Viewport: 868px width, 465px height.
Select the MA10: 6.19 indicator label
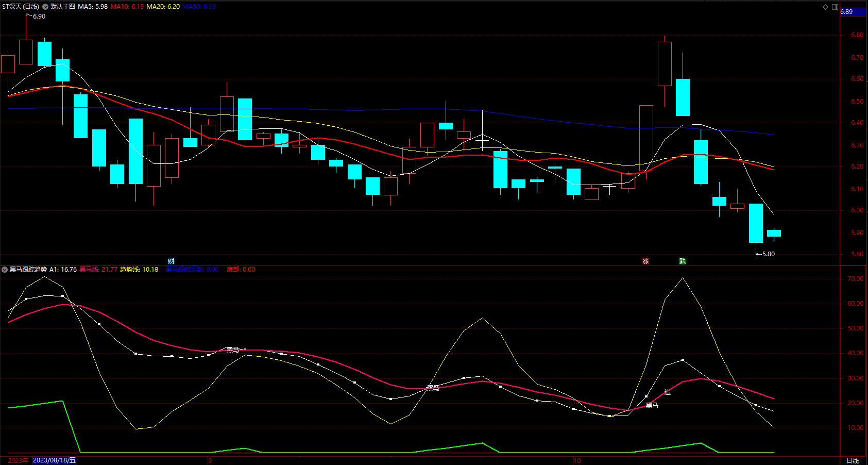(127, 7)
